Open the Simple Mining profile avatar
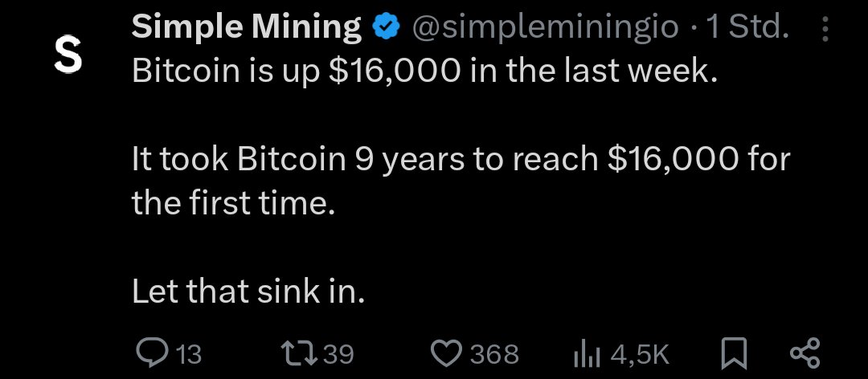Image resolution: width=868 pixels, height=379 pixels. point(68,55)
